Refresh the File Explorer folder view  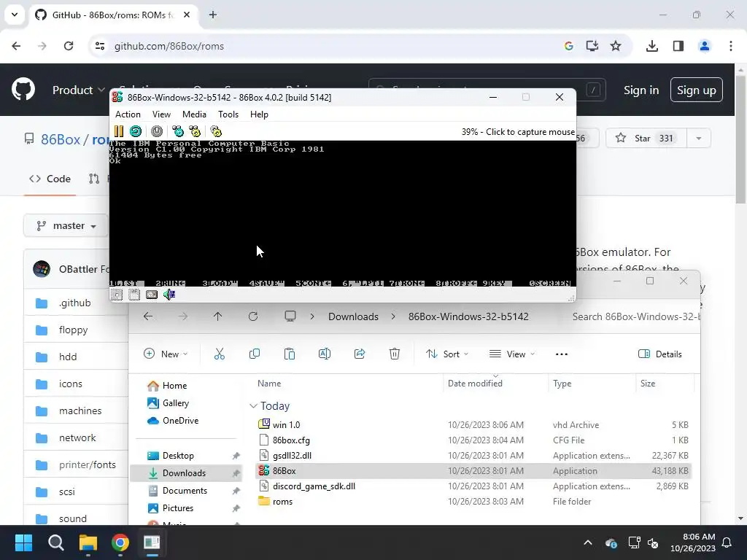coord(253,316)
